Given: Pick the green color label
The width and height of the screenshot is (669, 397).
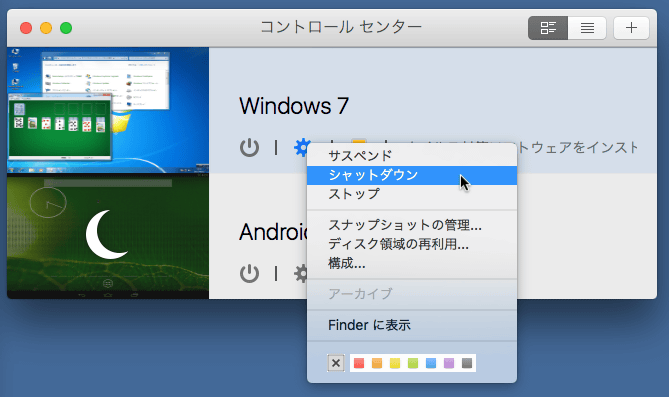Looking at the screenshot, I should click(x=413, y=363).
